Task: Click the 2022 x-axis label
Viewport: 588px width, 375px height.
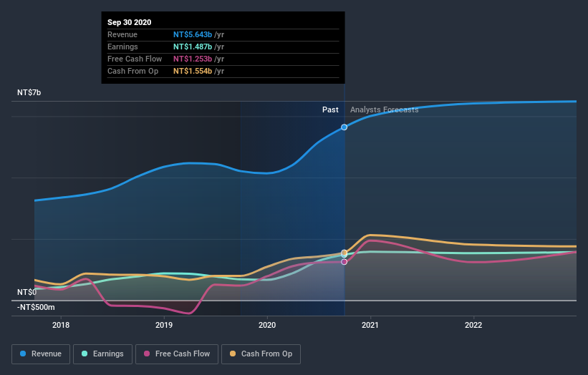Action: [473, 325]
